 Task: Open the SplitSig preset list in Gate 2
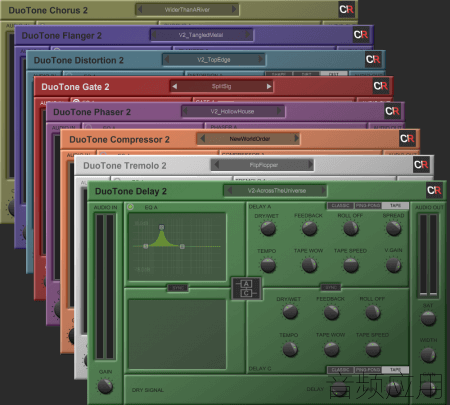(x=221, y=86)
